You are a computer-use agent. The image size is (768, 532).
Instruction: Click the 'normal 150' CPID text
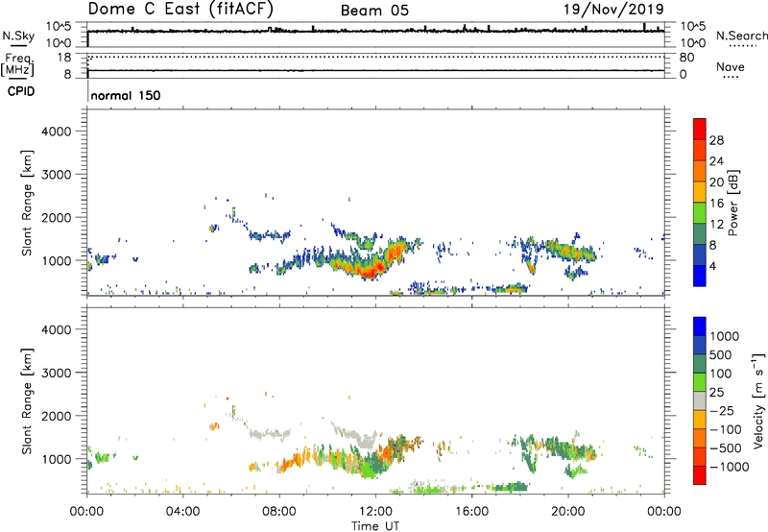click(126, 95)
